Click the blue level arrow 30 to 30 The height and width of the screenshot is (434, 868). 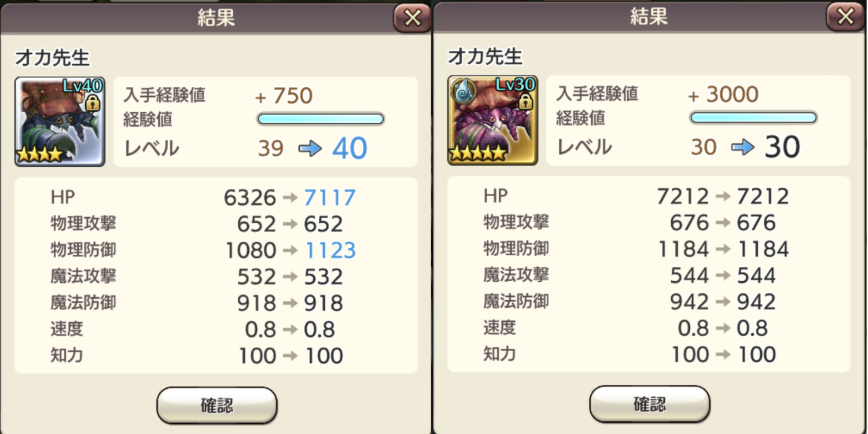(x=742, y=148)
